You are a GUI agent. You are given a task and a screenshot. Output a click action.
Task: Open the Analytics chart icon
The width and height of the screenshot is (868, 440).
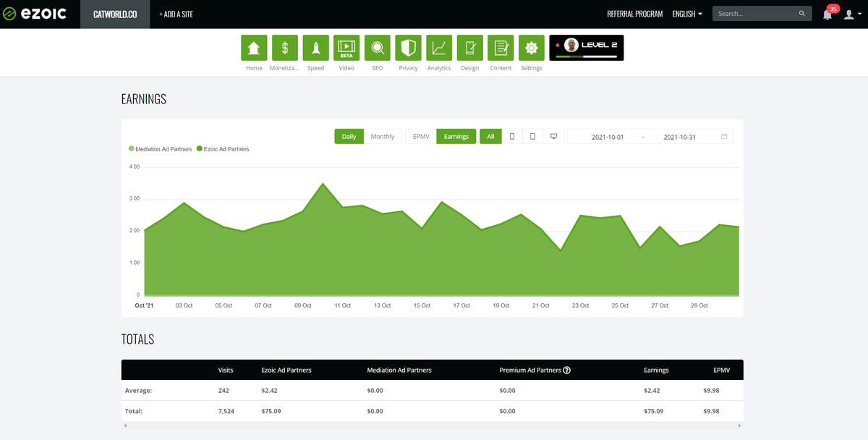click(x=439, y=48)
